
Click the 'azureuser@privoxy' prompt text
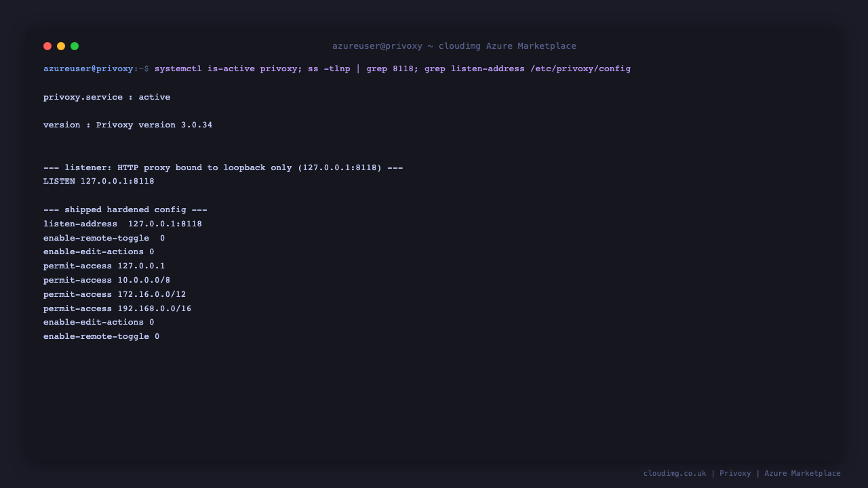88,68
